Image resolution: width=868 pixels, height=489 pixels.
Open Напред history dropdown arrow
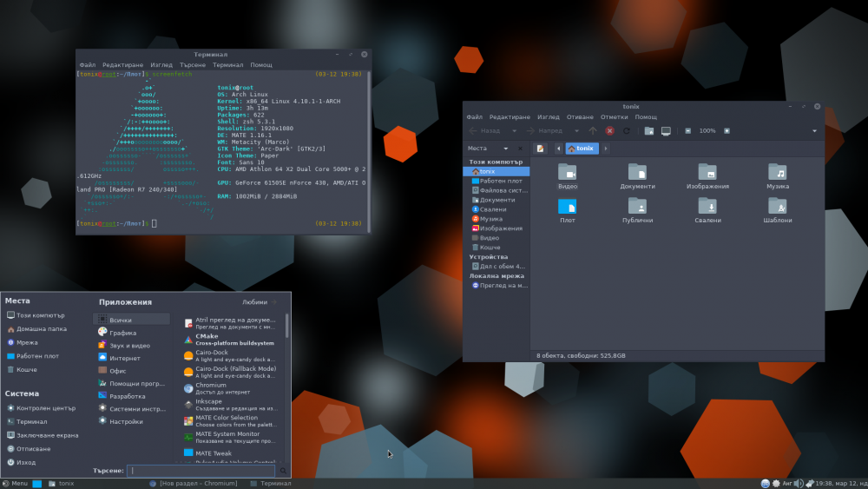(576, 130)
